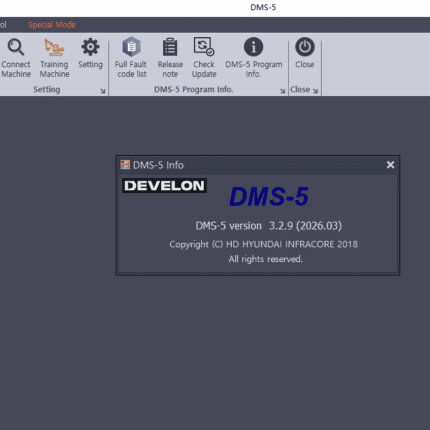
Task: Open DMS-5 Program Info icon
Action: click(253, 47)
